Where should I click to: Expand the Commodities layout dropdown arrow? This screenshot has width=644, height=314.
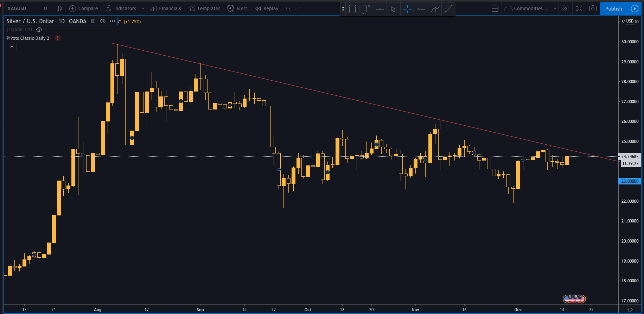(555, 8)
